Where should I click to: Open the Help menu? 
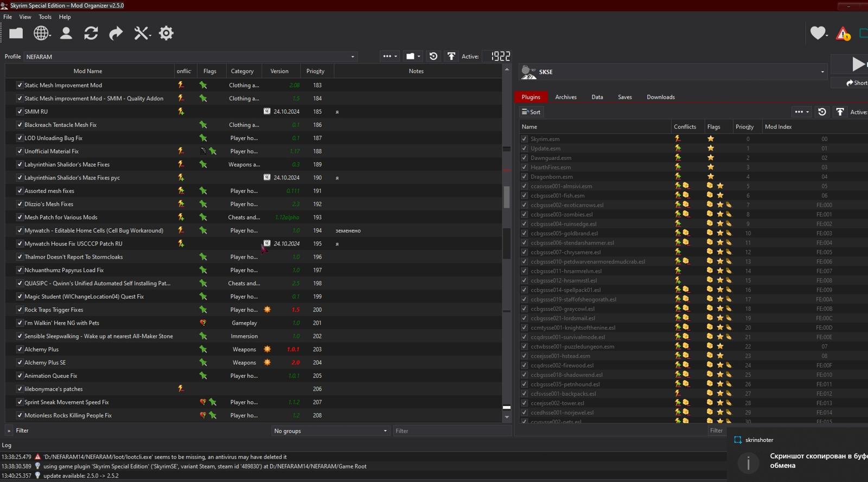65,17
